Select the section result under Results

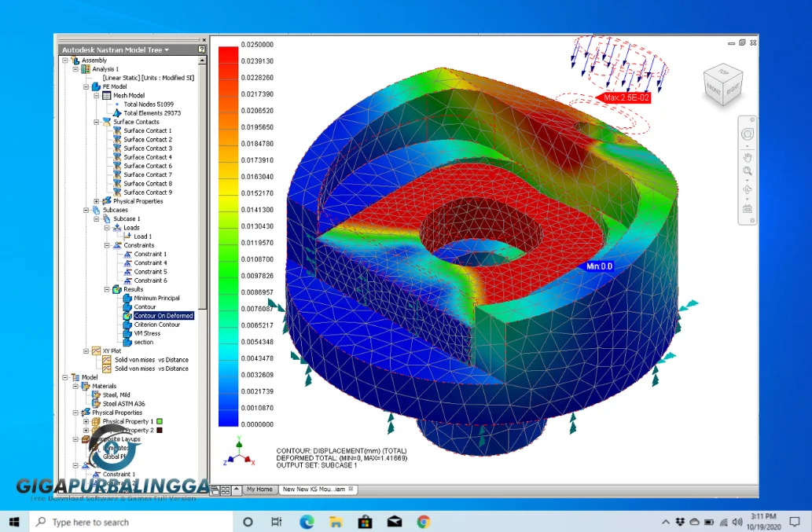[x=142, y=342]
